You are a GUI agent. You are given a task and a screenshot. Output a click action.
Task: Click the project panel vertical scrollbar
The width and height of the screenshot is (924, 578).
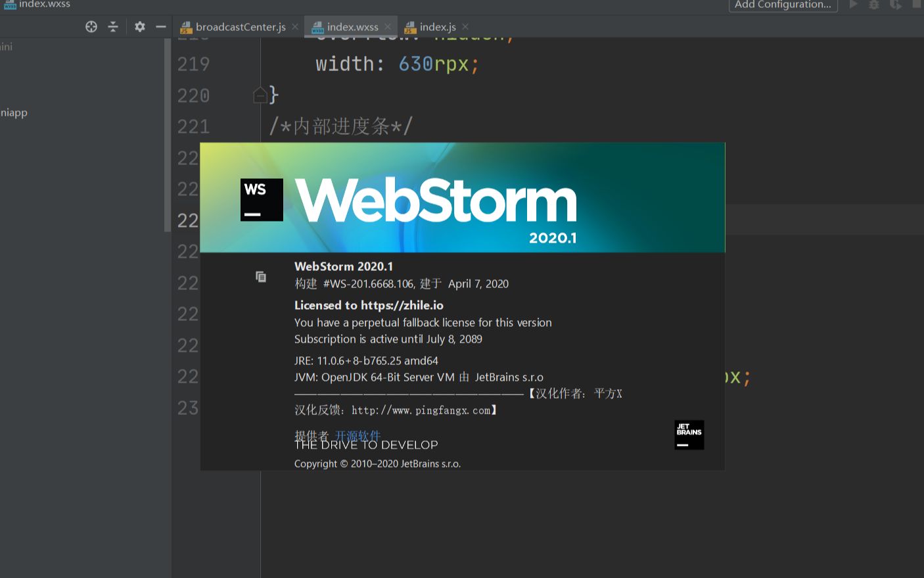tap(168, 135)
